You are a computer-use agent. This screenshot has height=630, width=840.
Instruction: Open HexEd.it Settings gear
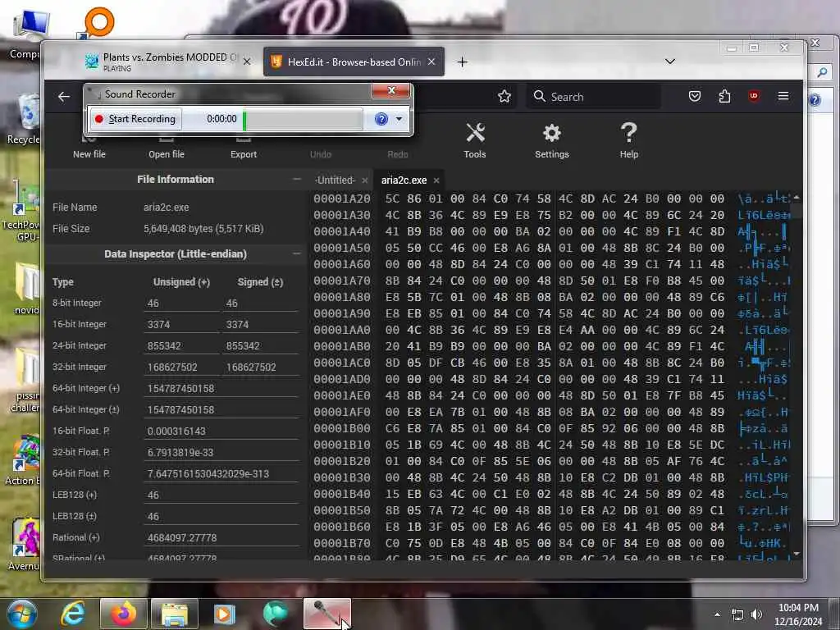pyautogui.click(x=552, y=140)
